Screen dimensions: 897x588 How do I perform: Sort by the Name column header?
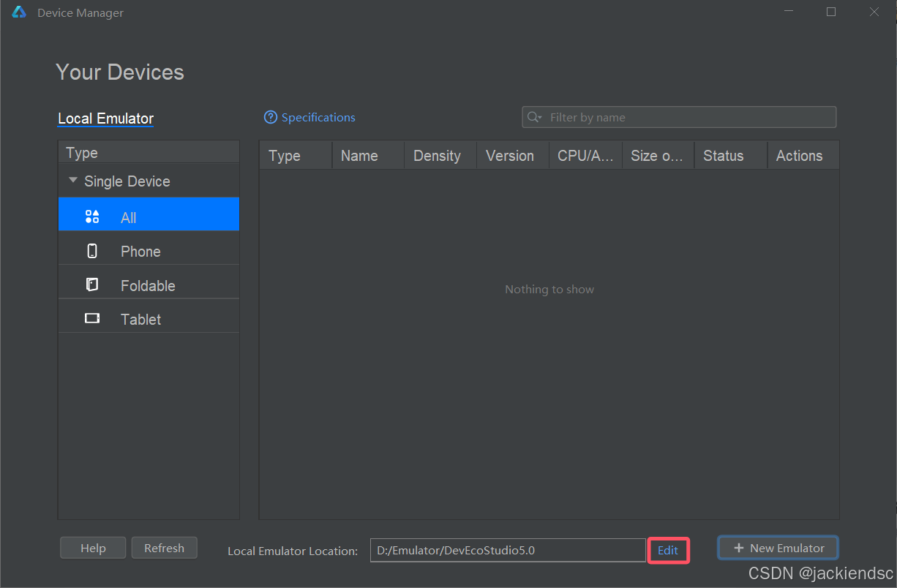pyautogui.click(x=368, y=155)
